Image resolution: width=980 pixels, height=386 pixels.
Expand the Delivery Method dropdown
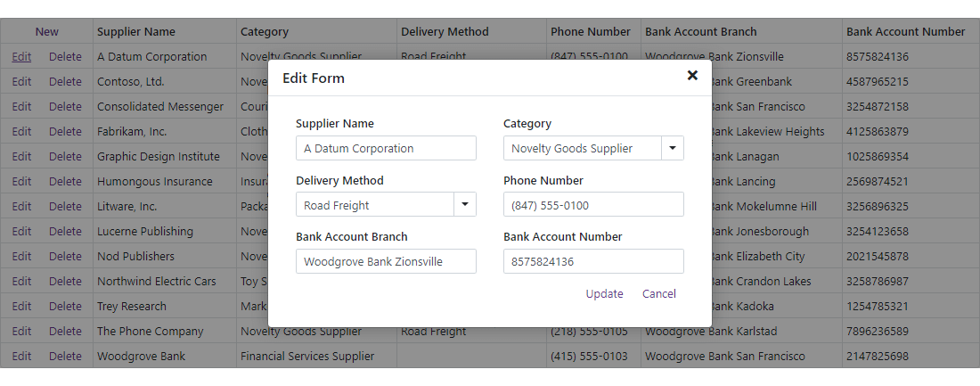(x=465, y=205)
